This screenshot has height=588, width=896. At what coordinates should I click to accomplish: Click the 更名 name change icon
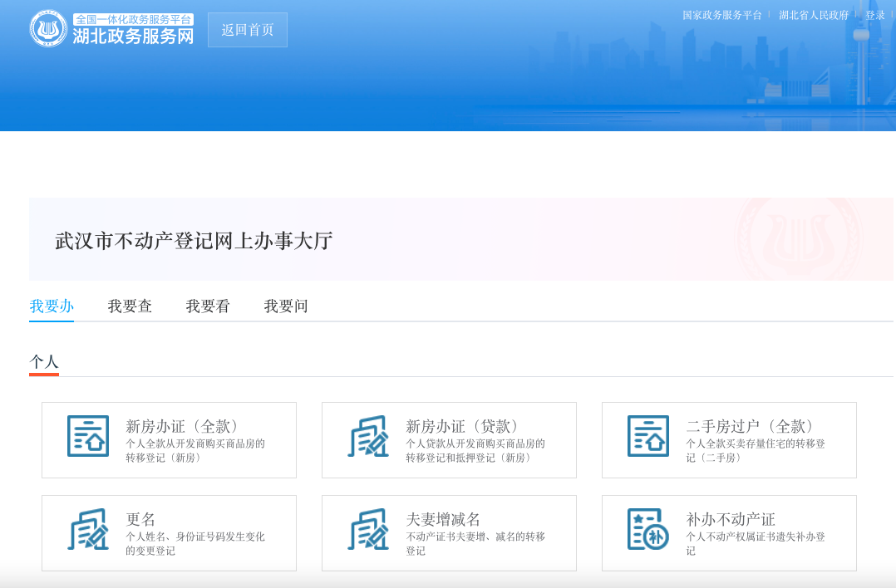tap(88, 529)
